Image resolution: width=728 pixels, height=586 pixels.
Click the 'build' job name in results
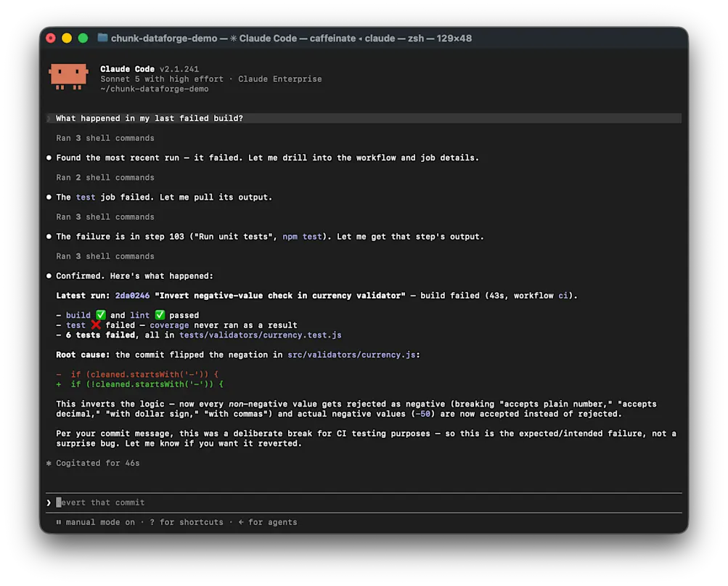click(x=78, y=315)
